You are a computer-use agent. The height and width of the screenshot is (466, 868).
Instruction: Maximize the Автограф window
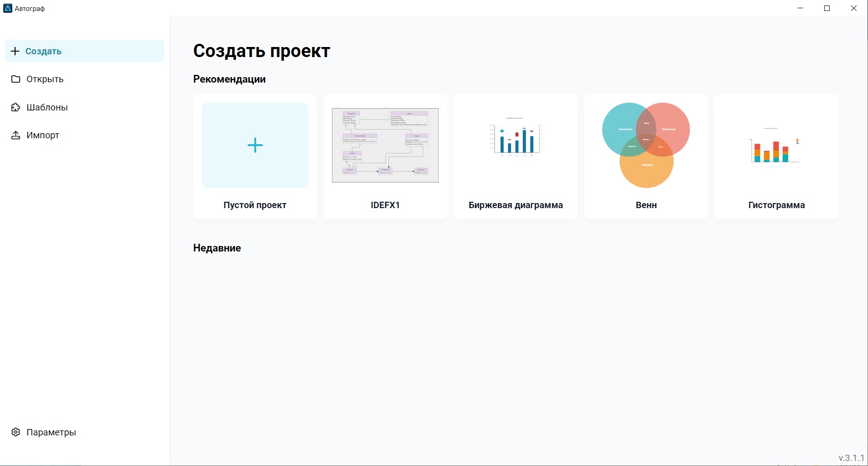[827, 8]
